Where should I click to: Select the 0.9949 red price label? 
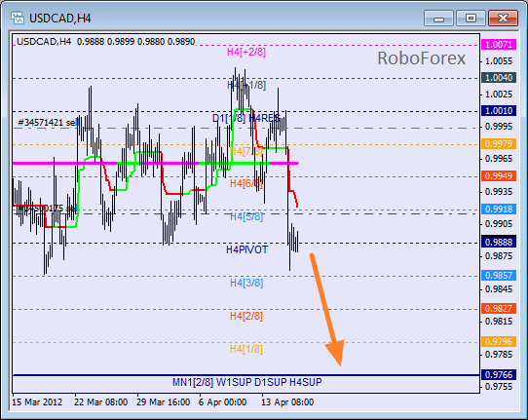point(499,175)
